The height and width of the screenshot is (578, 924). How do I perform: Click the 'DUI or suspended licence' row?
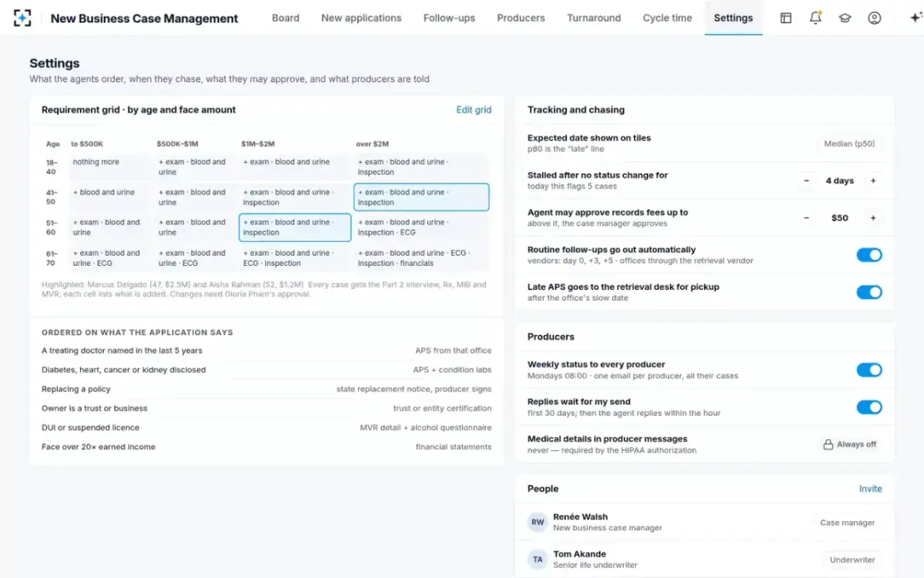point(266,428)
